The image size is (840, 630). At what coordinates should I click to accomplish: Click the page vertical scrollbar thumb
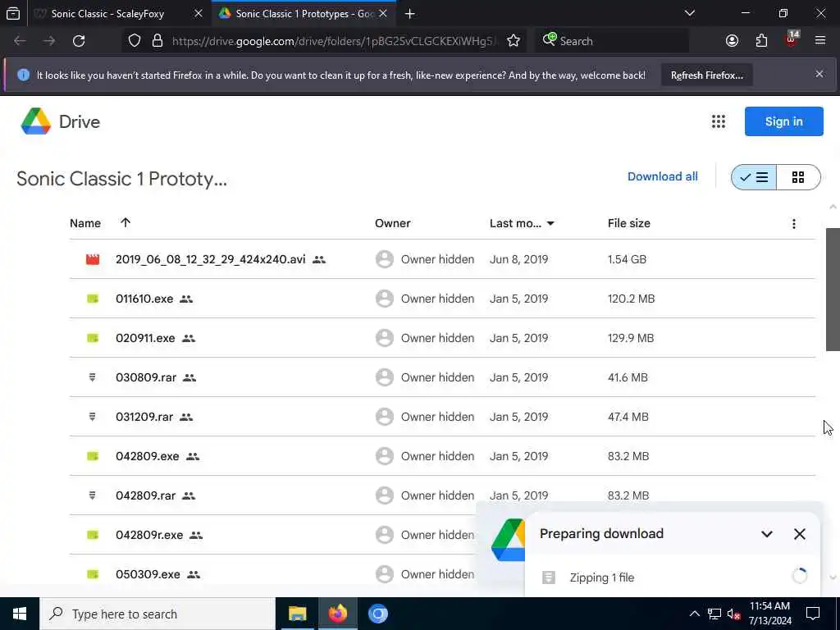tap(833, 290)
